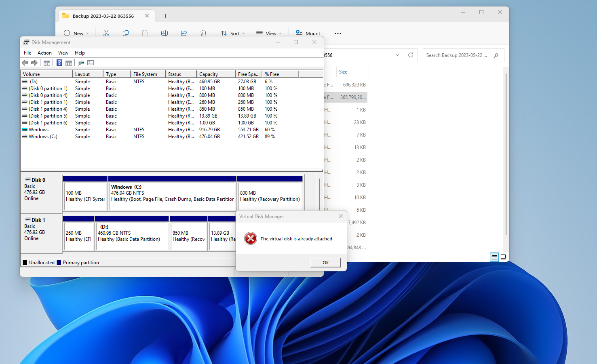Click the Refresh icon in Explorer address bar

pyautogui.click(x=411, y=55)
